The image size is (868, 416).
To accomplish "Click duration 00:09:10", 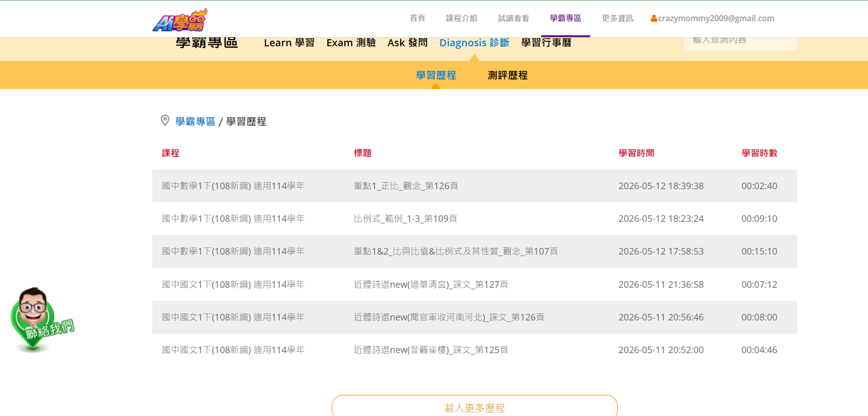I will 759,218.
